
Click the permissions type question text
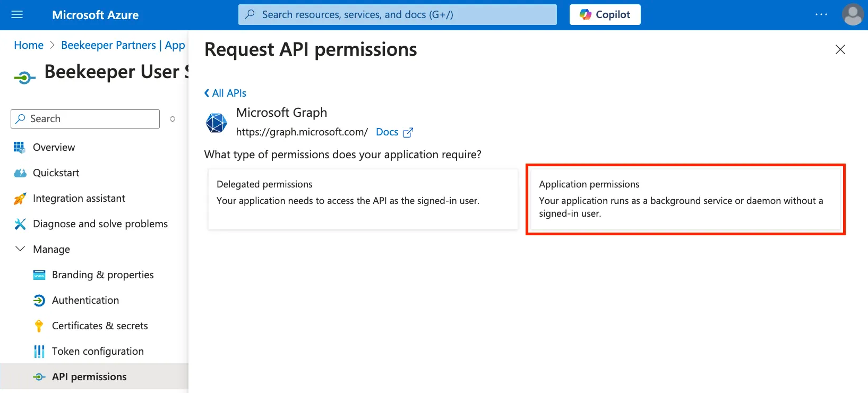(343, 155)
